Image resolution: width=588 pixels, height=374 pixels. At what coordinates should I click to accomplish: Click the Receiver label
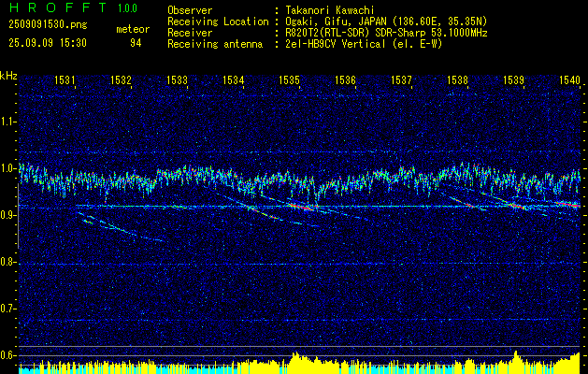tap(190, 33)
